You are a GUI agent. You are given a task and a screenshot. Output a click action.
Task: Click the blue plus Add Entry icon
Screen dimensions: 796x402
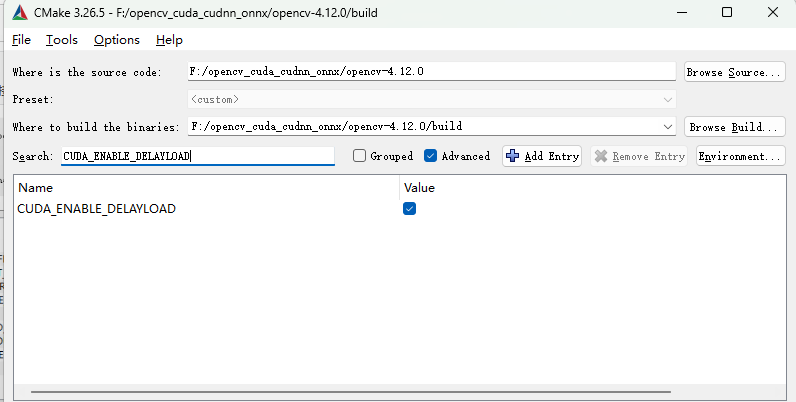513,156
